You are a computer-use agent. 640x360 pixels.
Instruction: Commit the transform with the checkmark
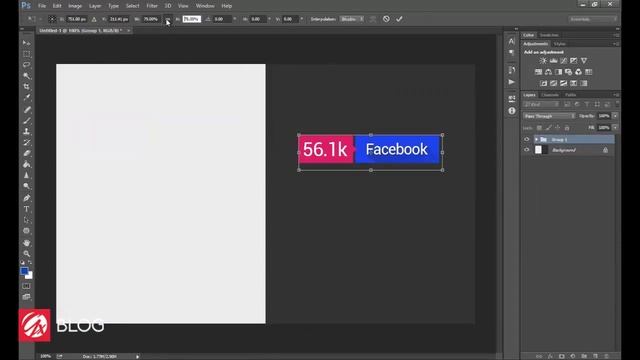[399, 19]
